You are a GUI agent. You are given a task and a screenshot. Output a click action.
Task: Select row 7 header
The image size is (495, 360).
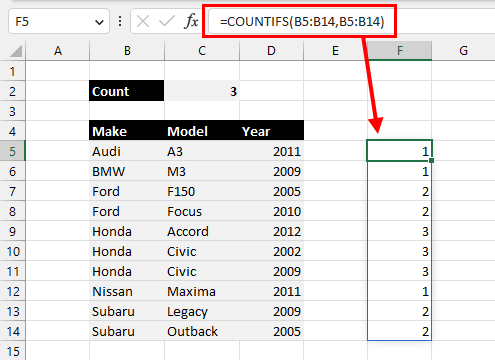coord(13,191)
